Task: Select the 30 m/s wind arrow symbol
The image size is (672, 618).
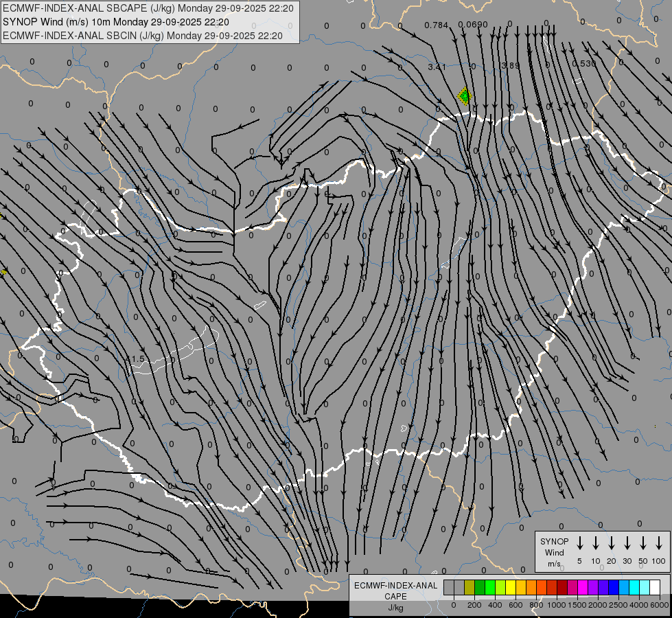Action: pyautogui.click(x=627, y=543)
